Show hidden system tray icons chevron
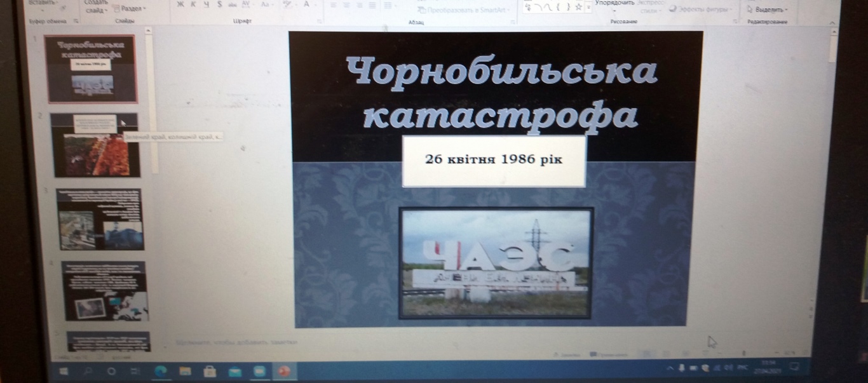The image size is (868, 383). pos(670,368)
